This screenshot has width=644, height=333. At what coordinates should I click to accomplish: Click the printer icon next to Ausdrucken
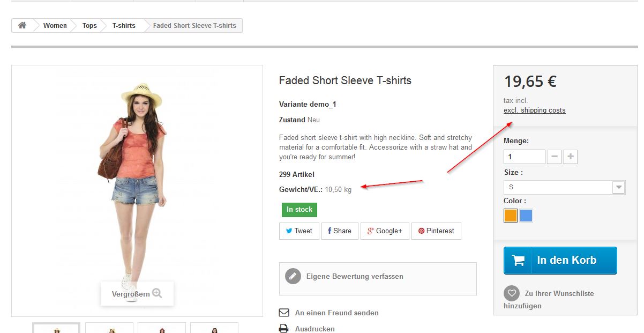point(284,329)
